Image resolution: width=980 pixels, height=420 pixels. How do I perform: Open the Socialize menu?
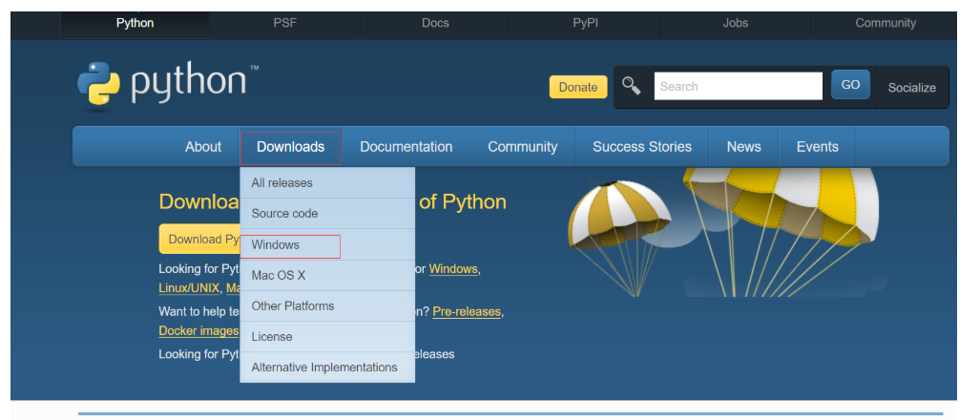[912, 88]
